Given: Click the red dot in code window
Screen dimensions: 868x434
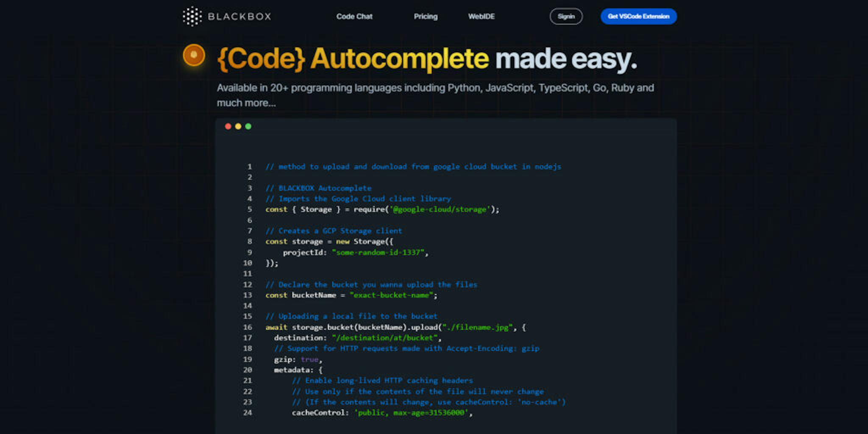Looking at the screenshot, I should tap(228, 126).
